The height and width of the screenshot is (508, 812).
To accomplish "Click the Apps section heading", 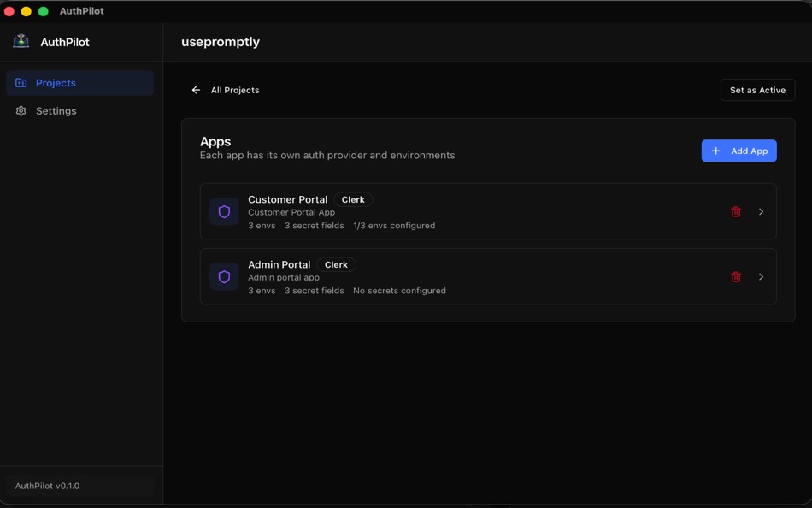I will click(x=215, y=141).
